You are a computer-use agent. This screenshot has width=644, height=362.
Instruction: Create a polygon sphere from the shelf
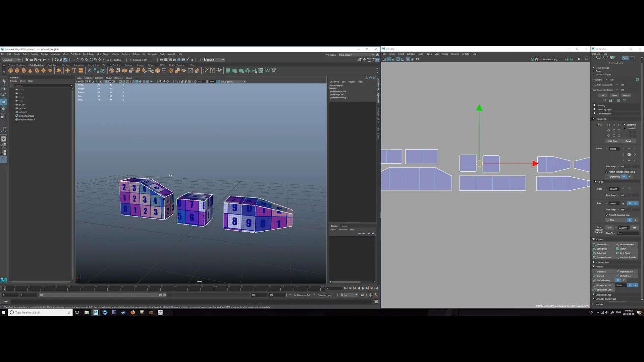10,70
